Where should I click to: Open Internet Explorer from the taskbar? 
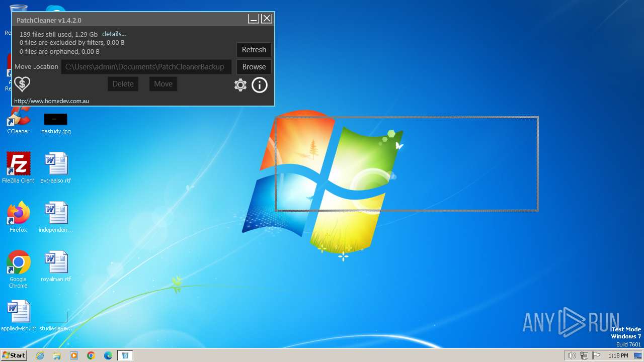point(40,355)
